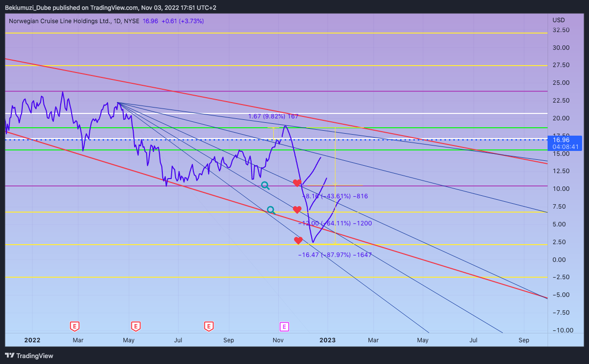Click the 20.00 price axis label
The width and height of the screenshot is (589, 364).
coord(561,118)
